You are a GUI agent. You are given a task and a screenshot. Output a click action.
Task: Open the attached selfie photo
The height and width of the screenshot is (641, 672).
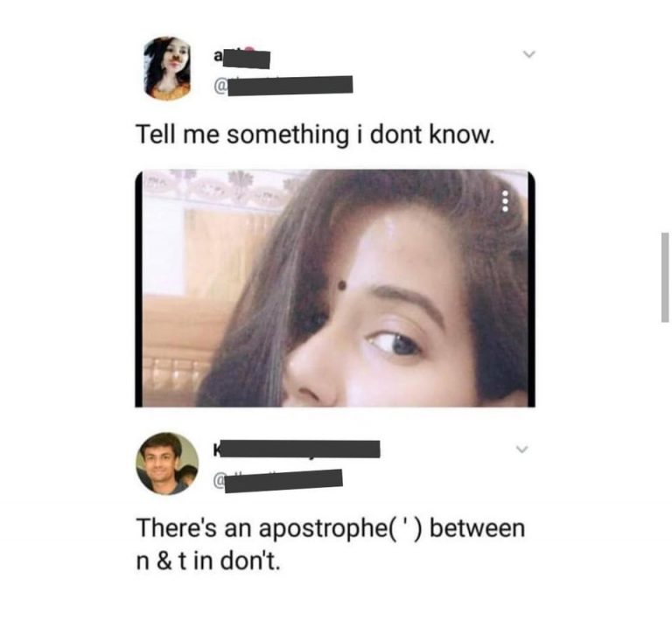pos(335,289)
